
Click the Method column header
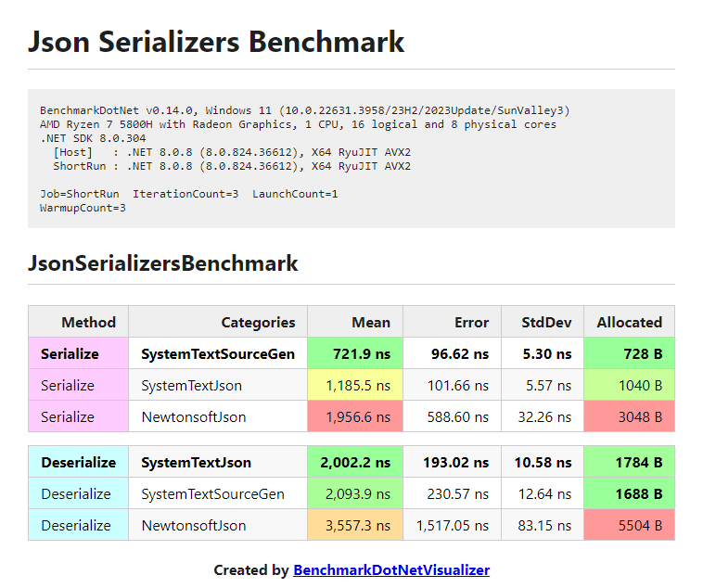[79, 322]
